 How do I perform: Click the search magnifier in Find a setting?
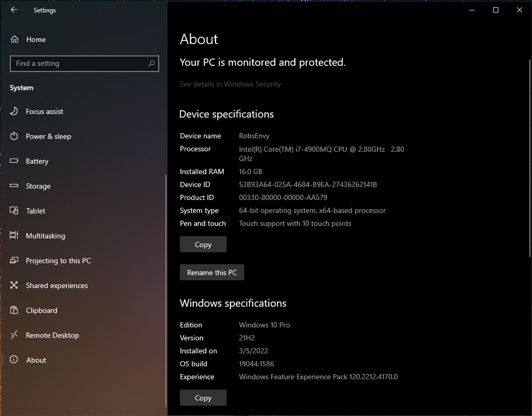click(x=151, y=63)
